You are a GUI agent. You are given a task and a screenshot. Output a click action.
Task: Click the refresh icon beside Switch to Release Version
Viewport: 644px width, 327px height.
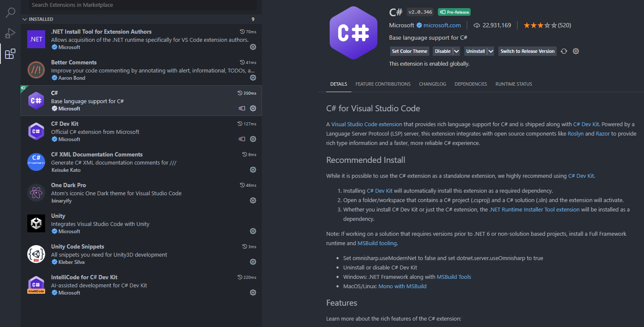click(564, 51)
